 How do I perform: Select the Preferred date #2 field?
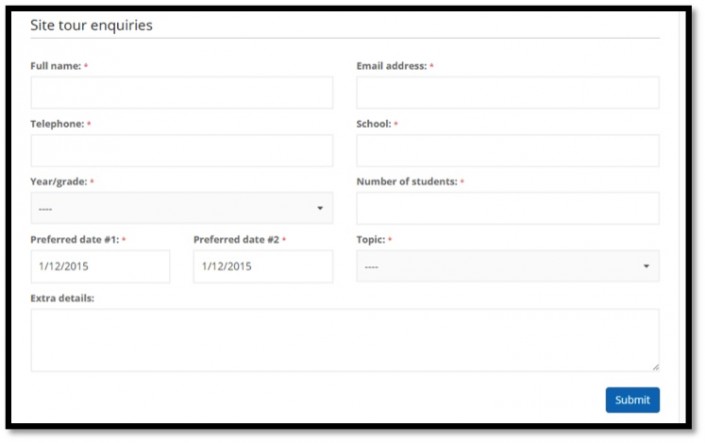coord(262,266)
